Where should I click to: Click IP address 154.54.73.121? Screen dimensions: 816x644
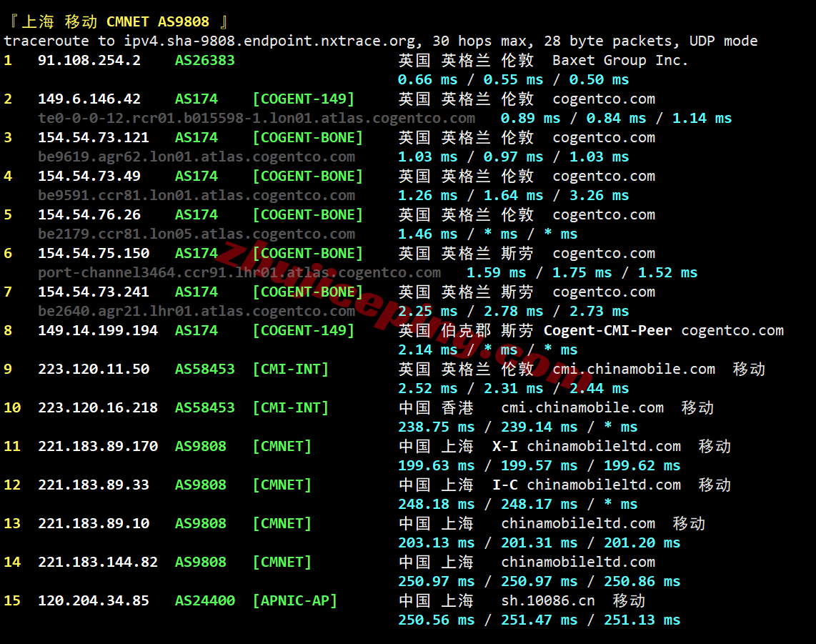tap(93, 137)
